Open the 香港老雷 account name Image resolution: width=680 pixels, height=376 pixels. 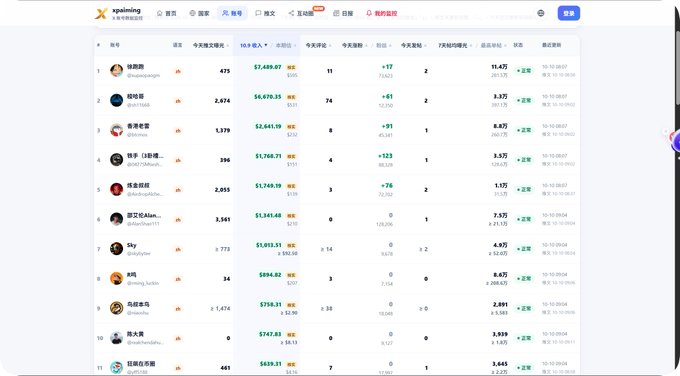pos(138,126)
